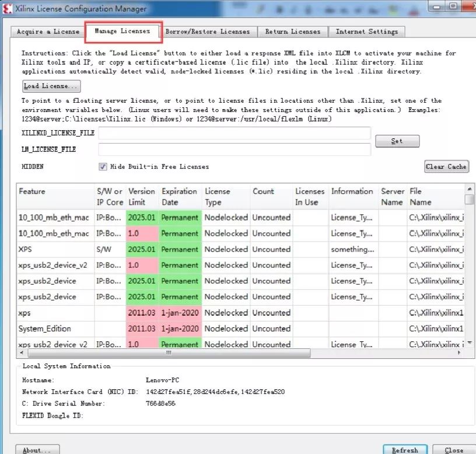Image resolution: width=476 pixels, height=454 pixels.
Task: Click the File Name column header
Action: click(436, 197)
